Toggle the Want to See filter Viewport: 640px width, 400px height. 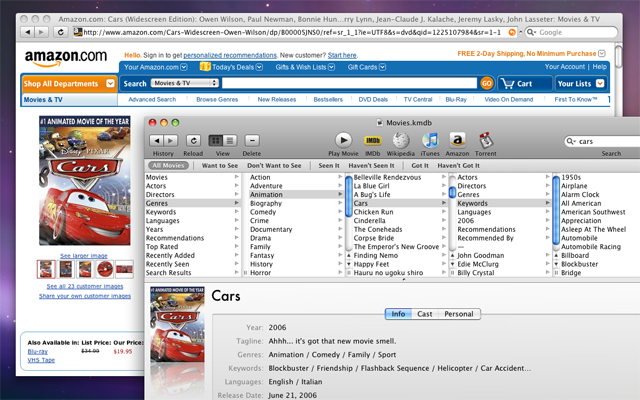click(x=219, y=165)
